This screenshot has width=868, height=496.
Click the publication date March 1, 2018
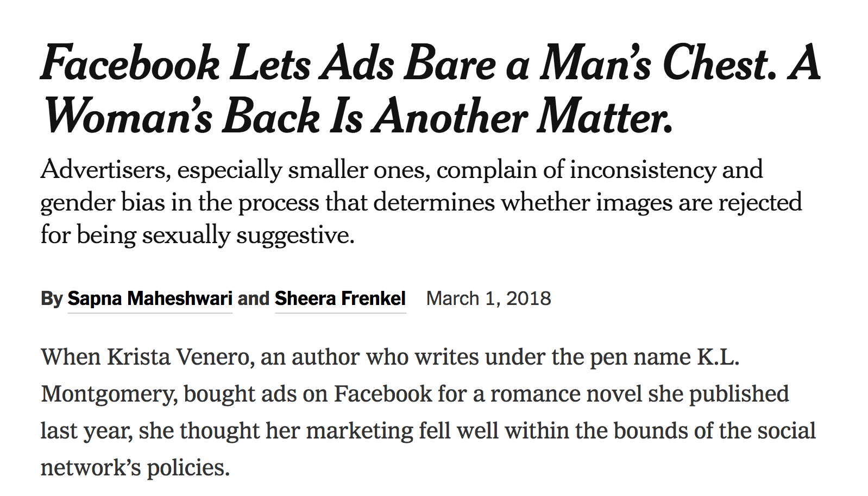(488, 298)
